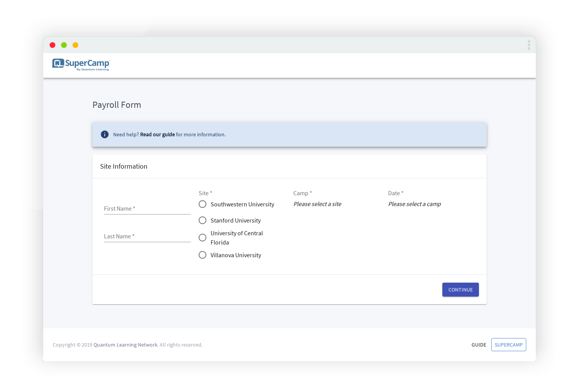Open the three-dot window menu

click(x=529, y=45)
